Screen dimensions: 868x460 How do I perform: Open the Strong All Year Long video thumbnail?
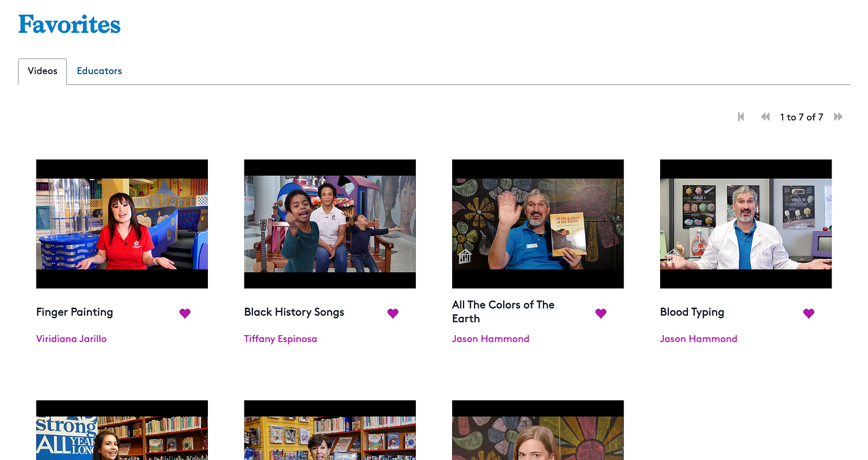(x=122, y=430)
